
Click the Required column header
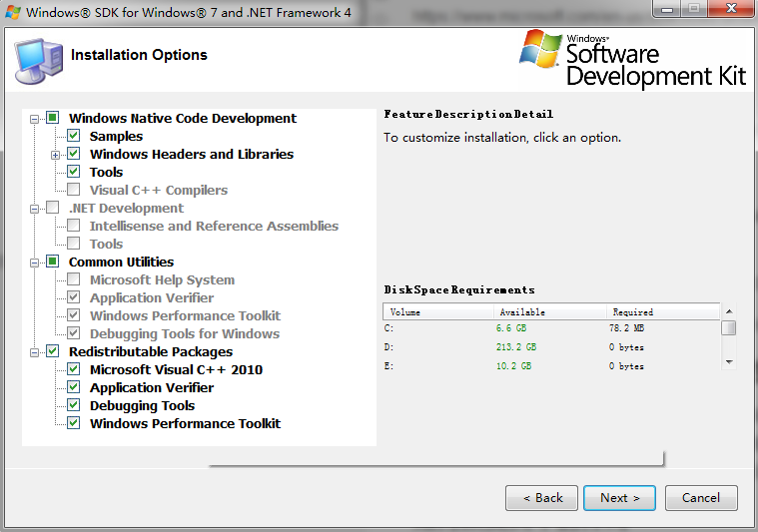[663, 312]
